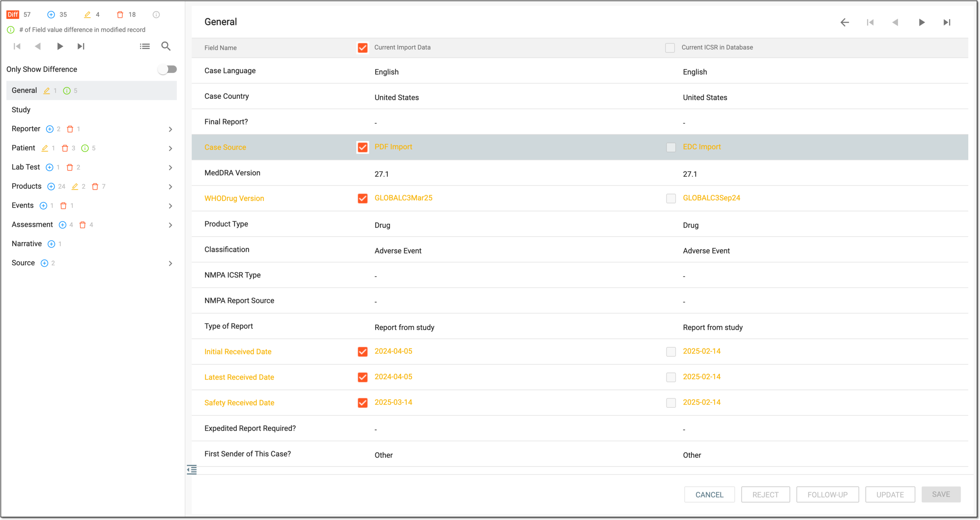The height and width of the screenshot is (520, 980).
Task: Click the green info icon beside field value difference text
Action: [11, 30]
